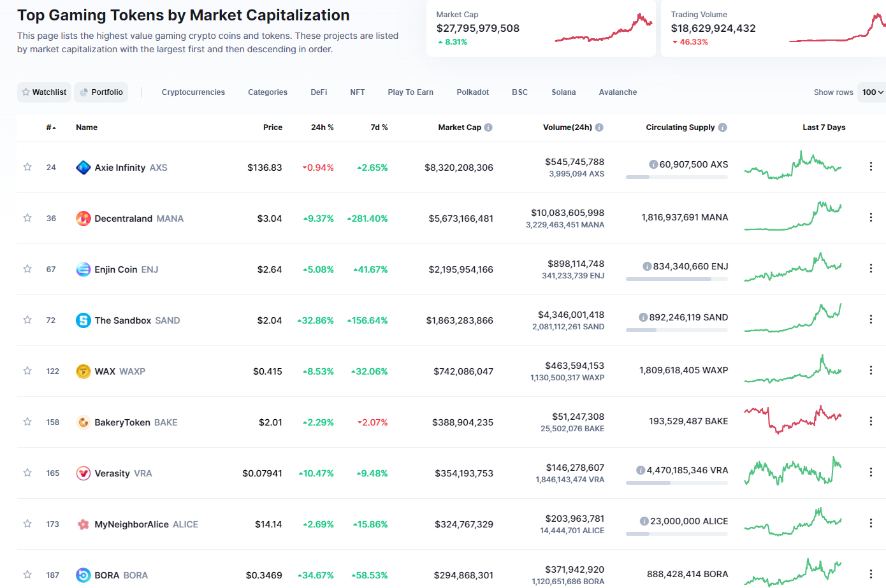Add BakeryToken to watchlist with star
Image resolution: width=886 pixels, height=588 pixels.
pos(27,422)
